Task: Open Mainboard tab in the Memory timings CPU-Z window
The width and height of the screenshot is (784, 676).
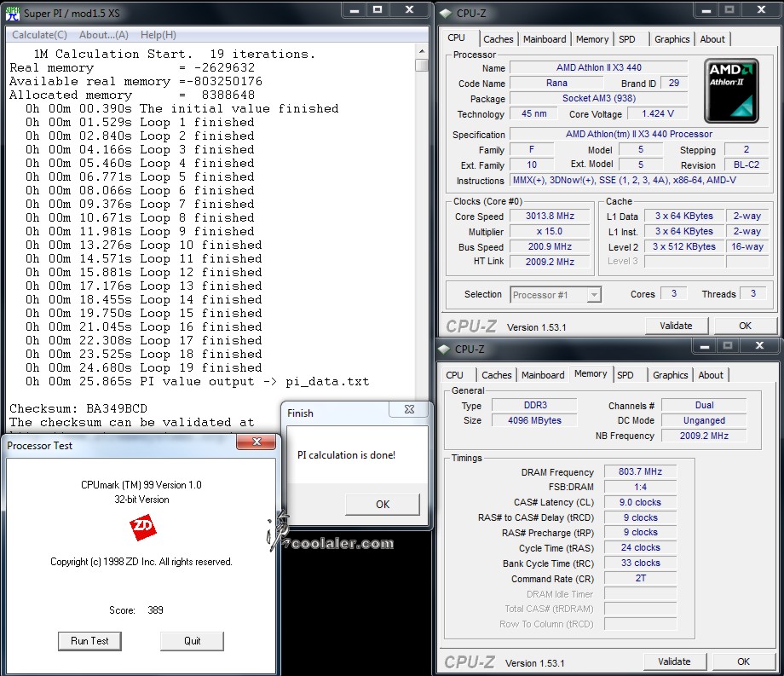Action: pos(543,375)
